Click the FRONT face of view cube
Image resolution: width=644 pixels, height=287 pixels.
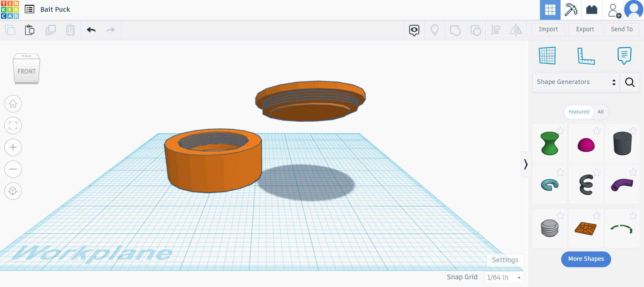coord(26,71)
